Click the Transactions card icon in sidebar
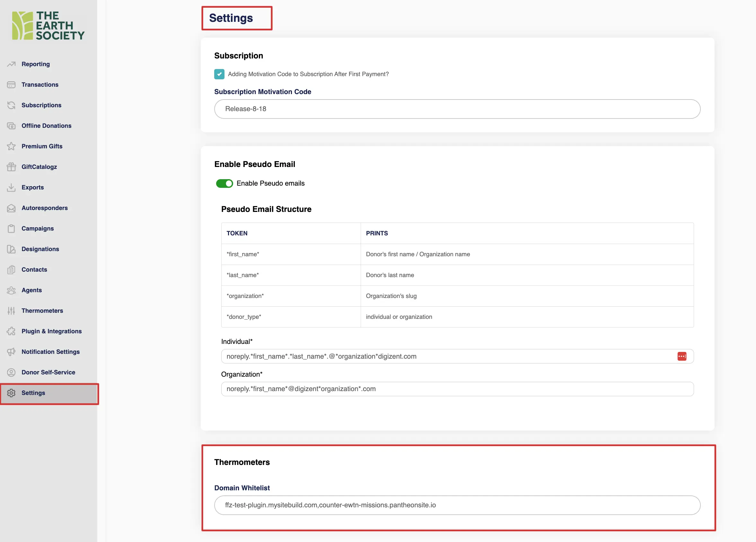Viewport: 756px width, 542px height. point(11,85)
